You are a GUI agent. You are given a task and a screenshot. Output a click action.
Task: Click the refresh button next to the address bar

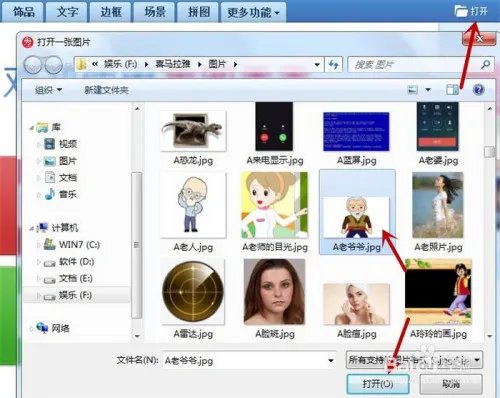(334, 64)
